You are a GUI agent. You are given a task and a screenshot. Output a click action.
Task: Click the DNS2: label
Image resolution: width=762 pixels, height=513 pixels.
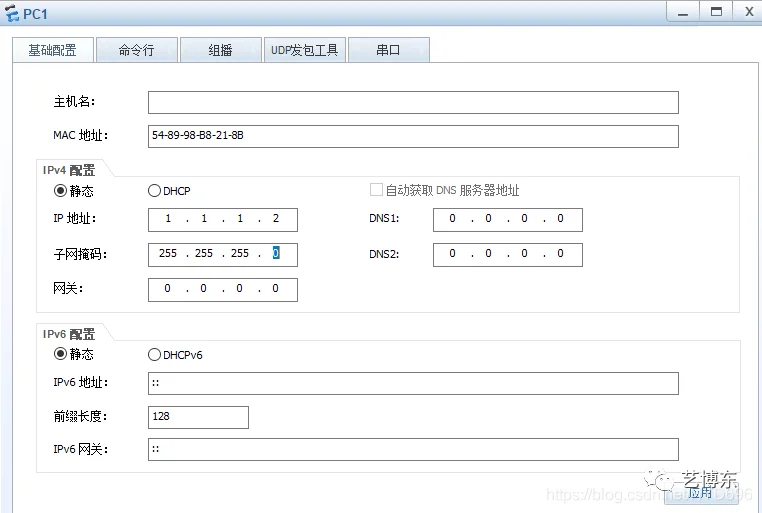pos(384,254)
